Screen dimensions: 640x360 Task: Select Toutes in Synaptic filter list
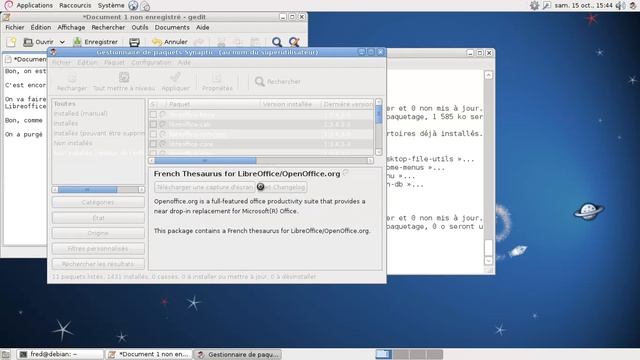(64, 104)
